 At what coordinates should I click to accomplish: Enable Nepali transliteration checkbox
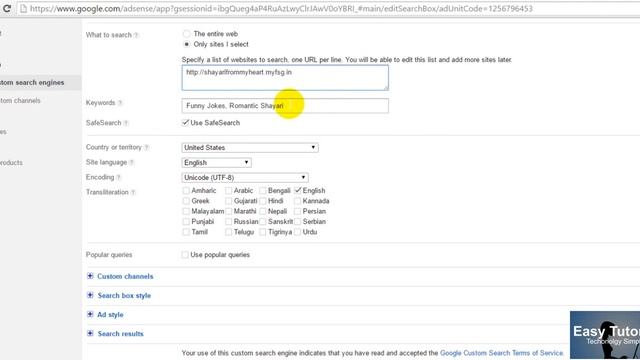(263, 211)
